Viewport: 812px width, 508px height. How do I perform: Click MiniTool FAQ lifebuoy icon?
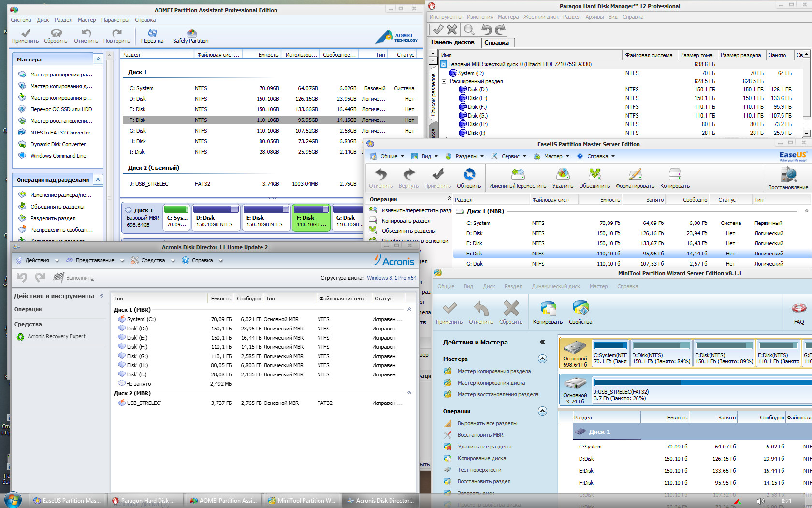point(799,308)
